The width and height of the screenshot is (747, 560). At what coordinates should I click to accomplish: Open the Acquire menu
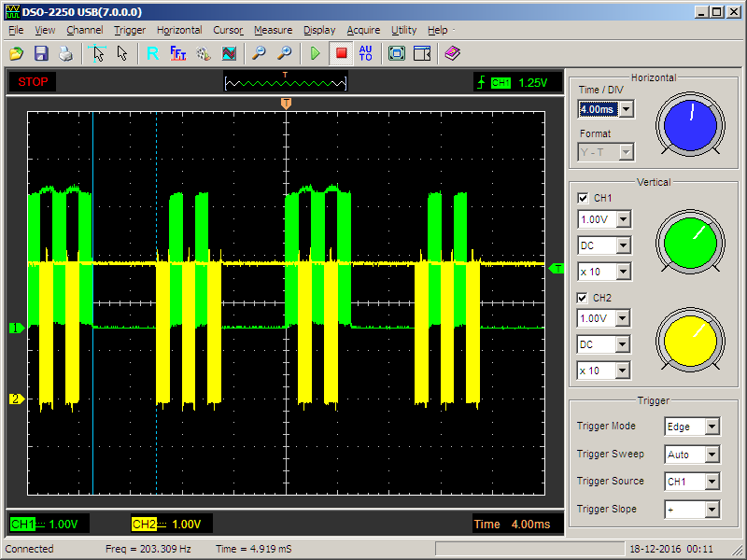363,30
